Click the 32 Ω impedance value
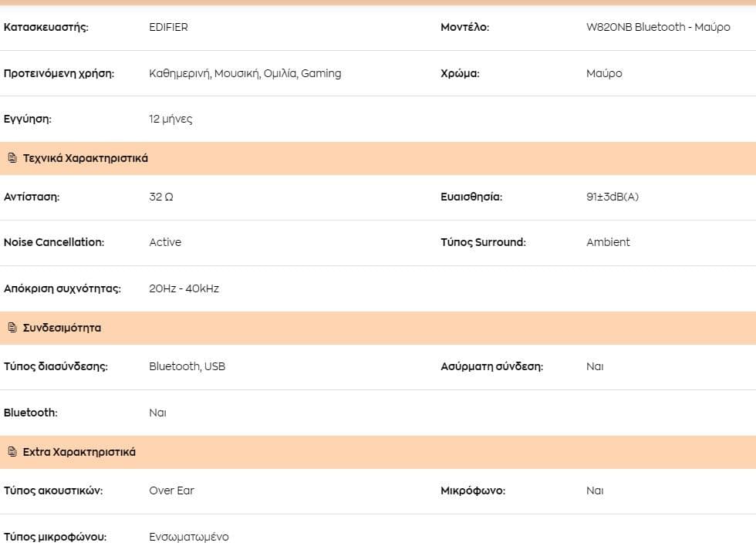Image resolution: width=756 pixels, height=546 pixels. pos(161,197)
